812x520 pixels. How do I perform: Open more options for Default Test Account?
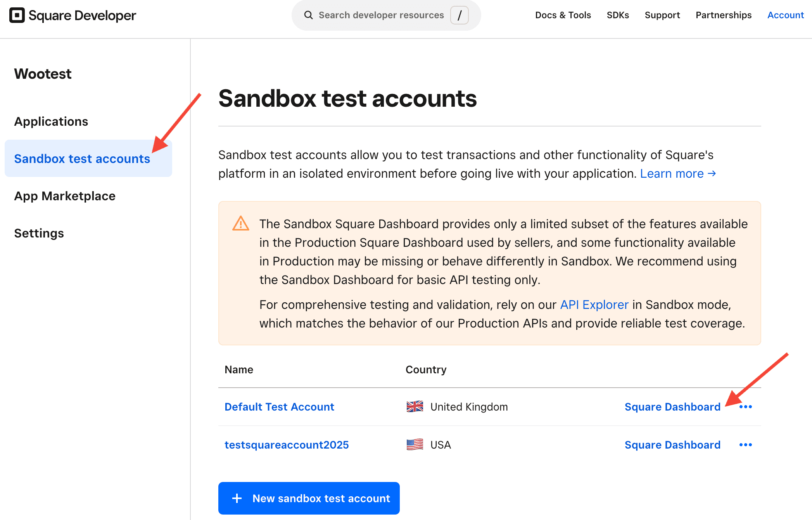pyautogui.click(x=745, y=407)
